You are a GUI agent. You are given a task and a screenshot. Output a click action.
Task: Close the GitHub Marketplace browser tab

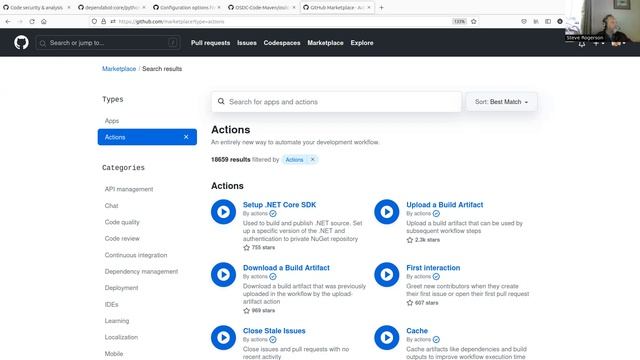pyautogui.click(x=369, y=7)
